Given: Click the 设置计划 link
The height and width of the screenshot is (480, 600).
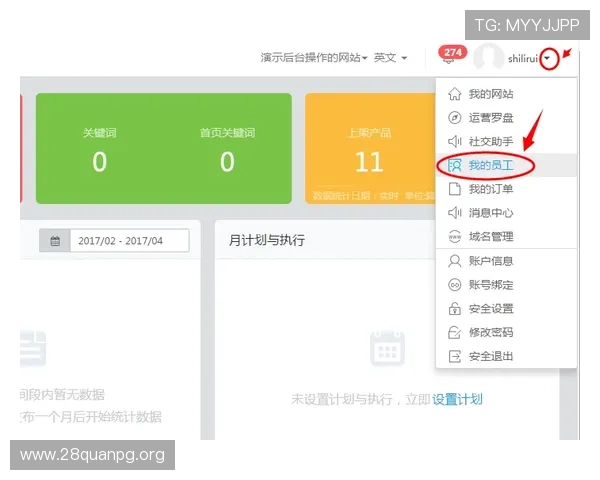Looking at the screenshot, I should (x=457, y=399).
